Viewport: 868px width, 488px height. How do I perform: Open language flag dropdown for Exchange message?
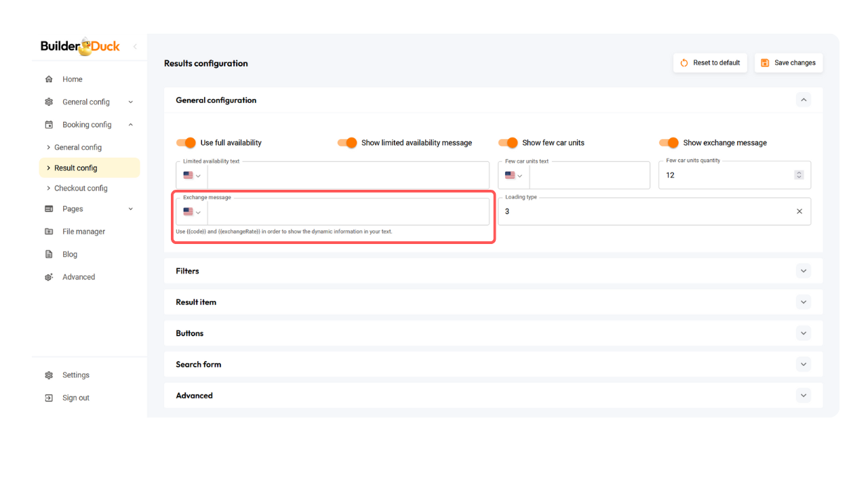(x=192, y=212)
